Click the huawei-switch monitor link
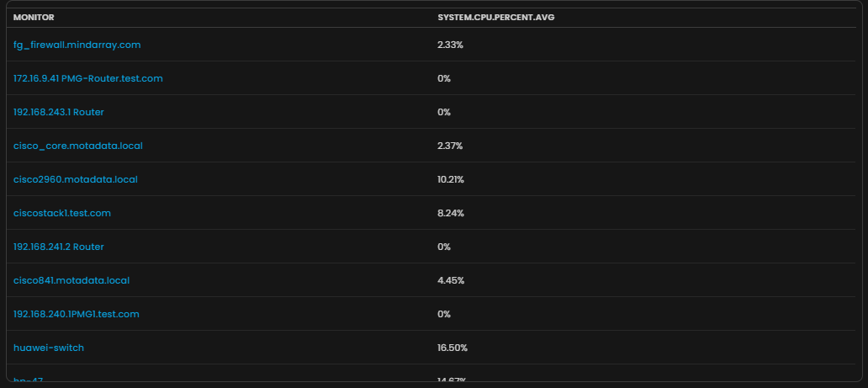This screenshot has width=868, height=388. (x=49, y=348)
